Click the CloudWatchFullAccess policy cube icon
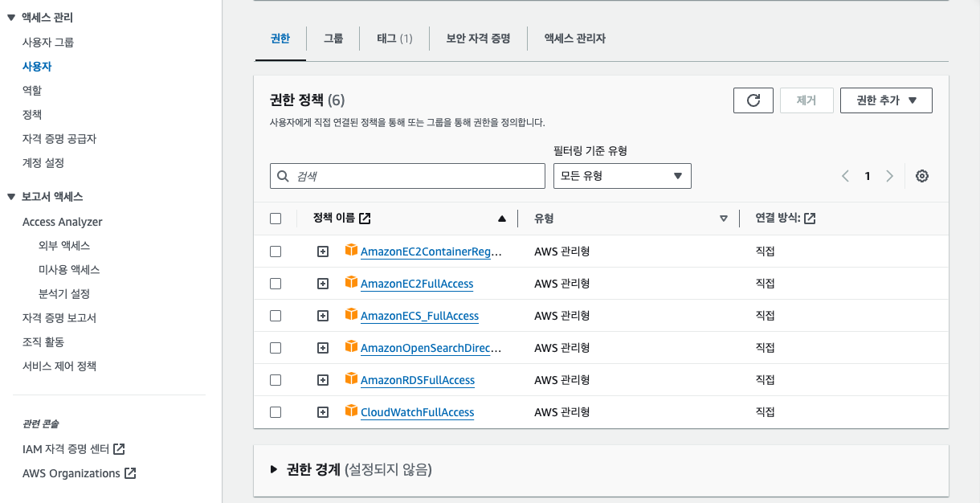 click(x=351, y=411)
